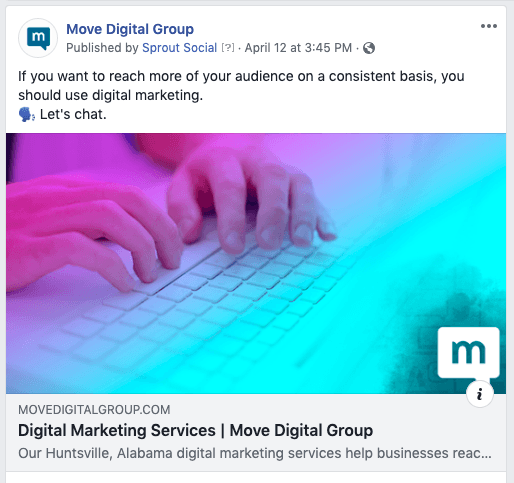The width and height of the screenshot is (514, 483).
Task: Click the "Published by" label text
Action: (x=102, y=48)
